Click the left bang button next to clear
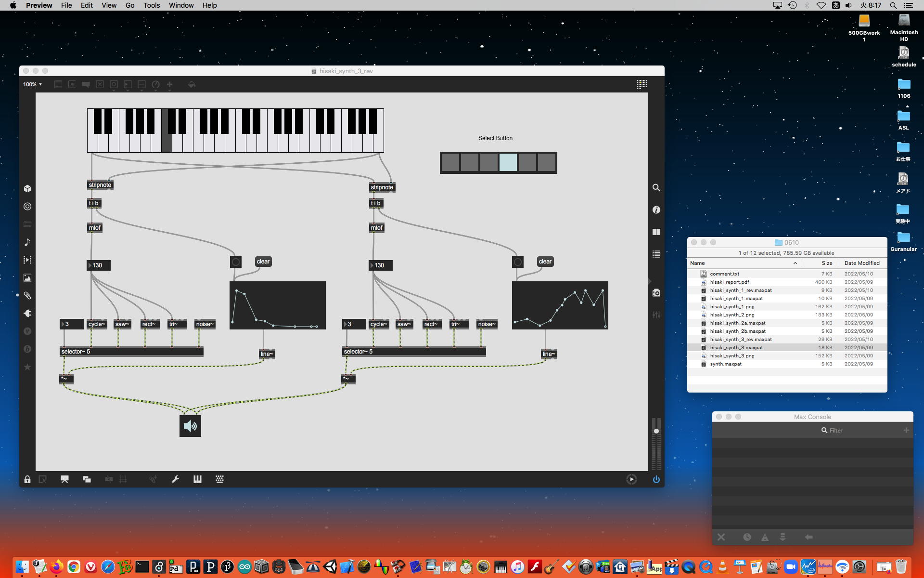The image size is (924, 578). [x=235, y=262]
